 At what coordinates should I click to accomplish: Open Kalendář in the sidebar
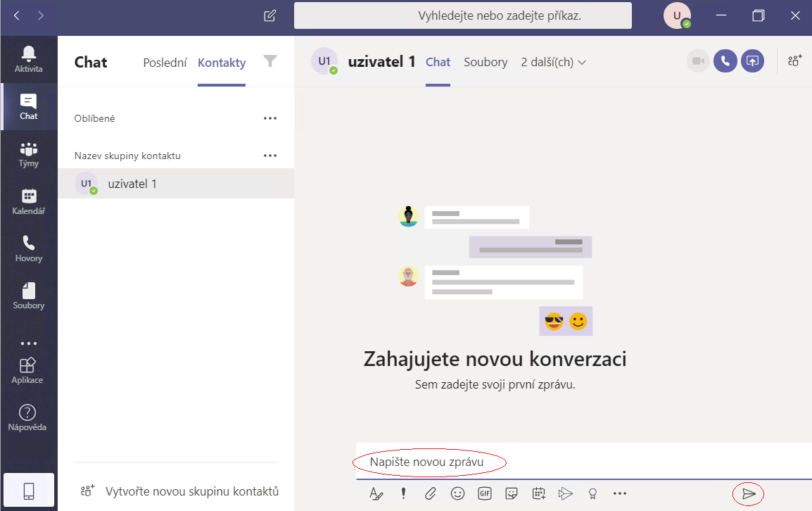coord(28,201)
